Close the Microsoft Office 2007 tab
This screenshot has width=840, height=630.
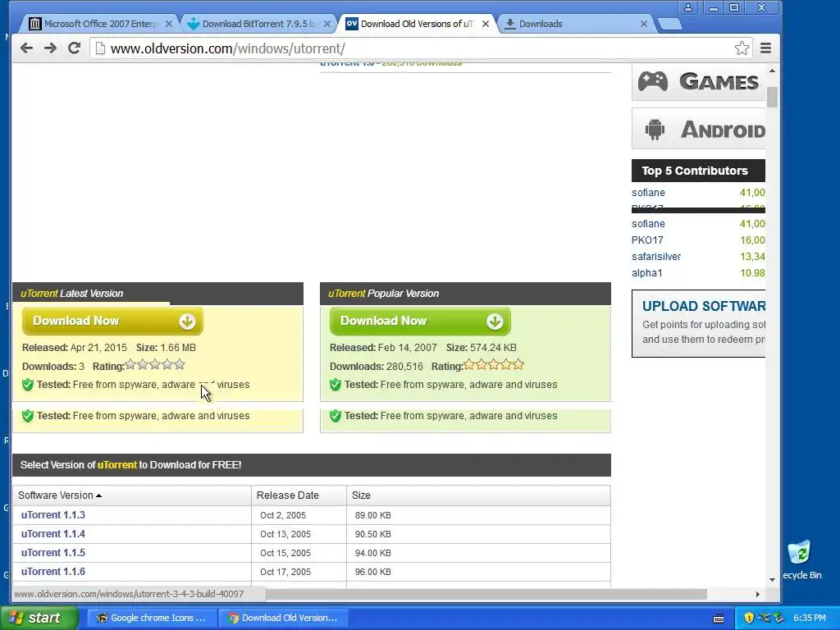pos(169,24)
